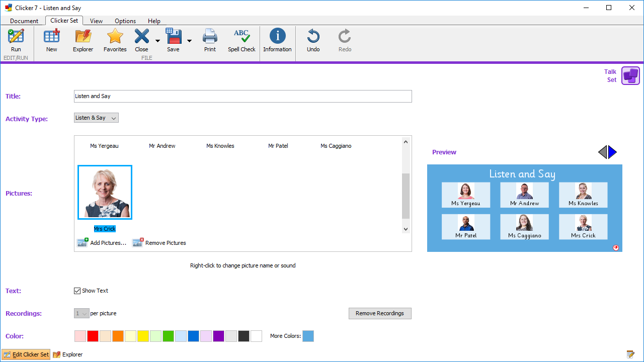Select the red color swatch
The image size is (644, 362).
click(93, 336)
